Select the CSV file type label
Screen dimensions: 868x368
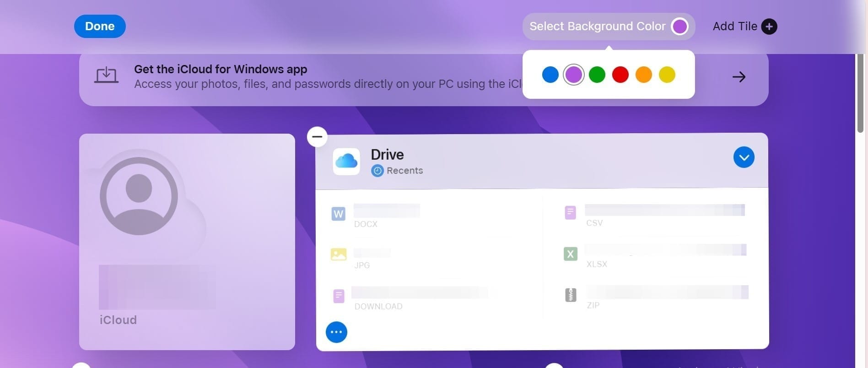(x=594, y=223)
